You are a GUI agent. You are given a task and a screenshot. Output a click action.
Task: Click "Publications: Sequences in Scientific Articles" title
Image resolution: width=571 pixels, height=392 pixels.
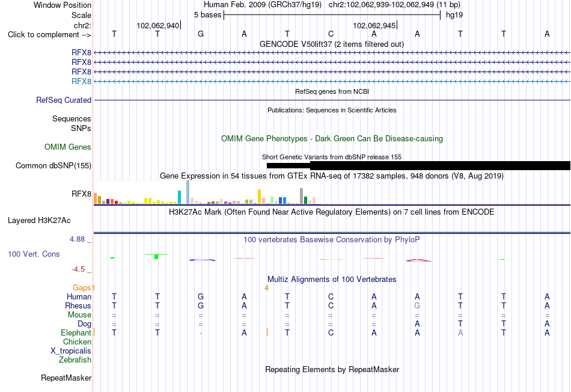332,110
